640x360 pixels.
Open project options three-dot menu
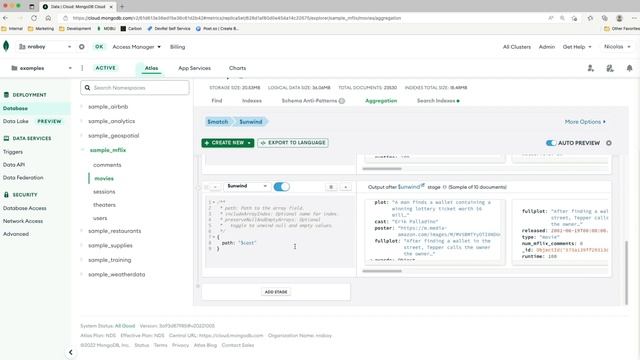tap(82, 68)
